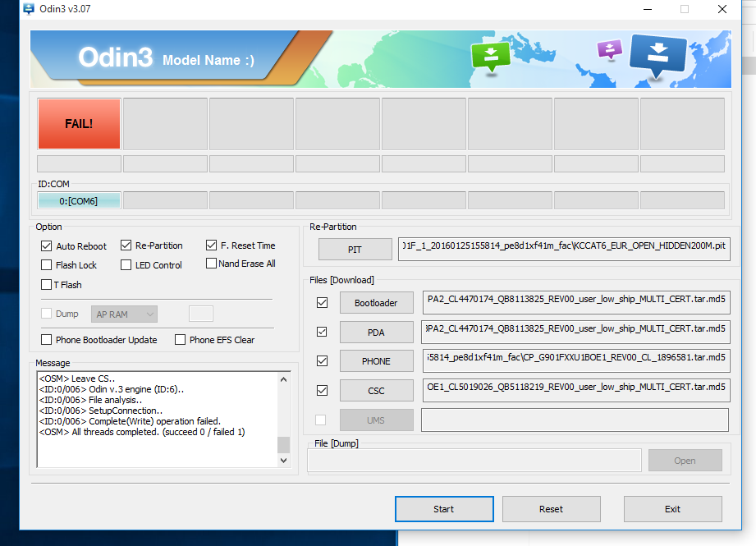The height and width of the screenshot is (546, 756).
Task: Browse for a Bootloader file
Action: [x=376, y=303]
